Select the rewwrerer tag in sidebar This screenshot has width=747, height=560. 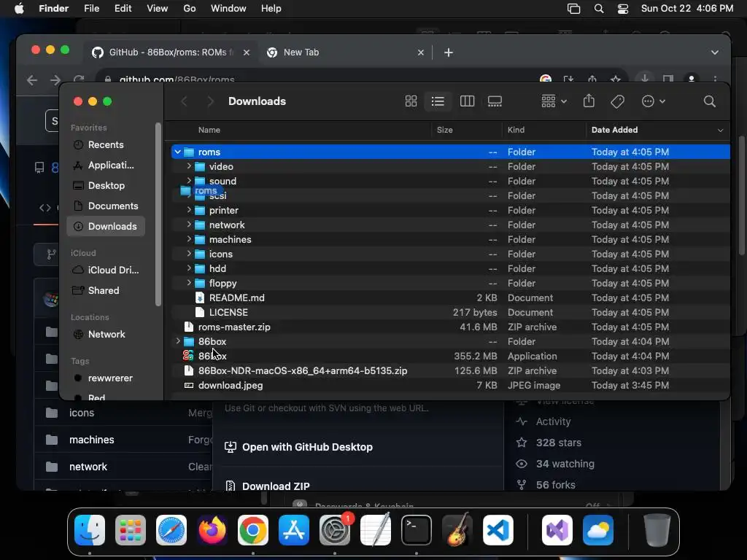click(105, 378)
